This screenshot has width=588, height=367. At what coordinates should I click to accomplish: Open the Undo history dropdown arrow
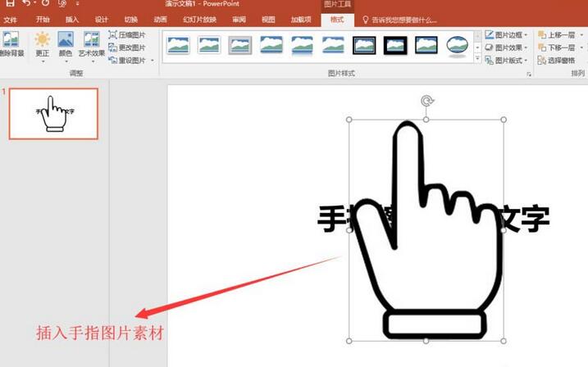tap(35, 3)
